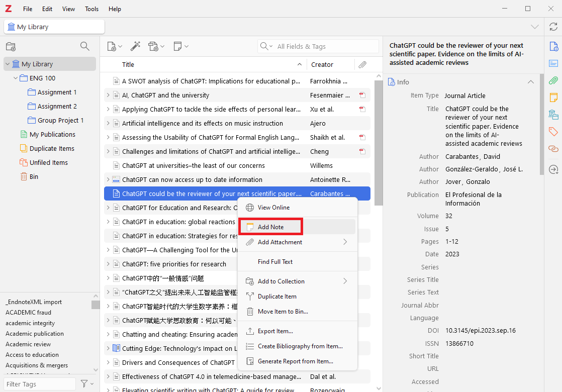This screenshot has height=392, width=562.
Task: Click the Sync with zotero.org icon
Action: click(x=553, y=27)
